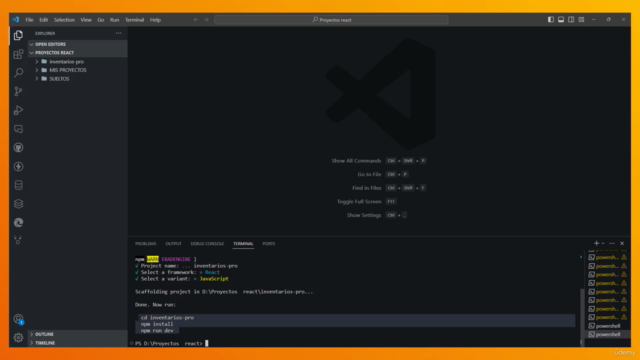This screenshot has width=640, height=360.
Task: Open the database icon in activity bar
Action: [x=18, y=185]
